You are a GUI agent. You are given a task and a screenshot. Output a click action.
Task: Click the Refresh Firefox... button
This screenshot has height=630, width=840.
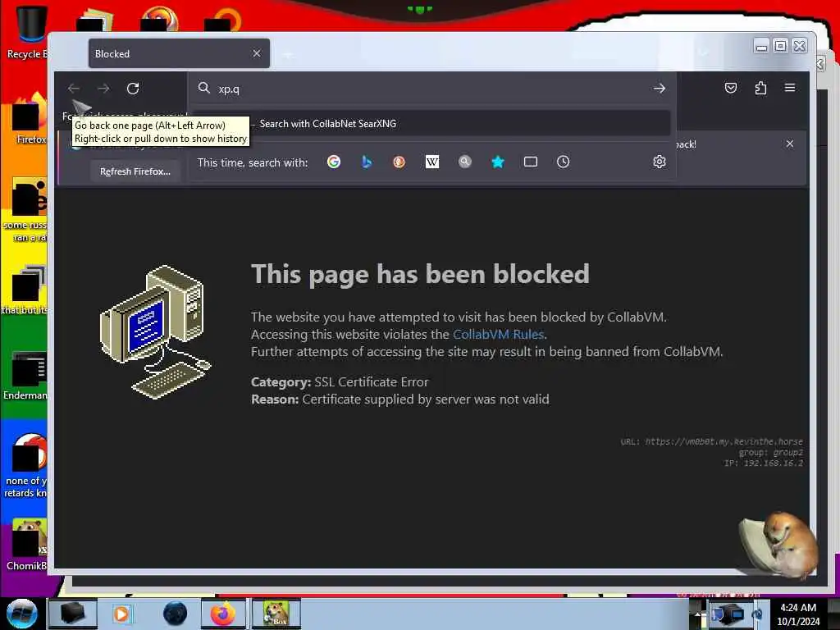click(135, 171)
